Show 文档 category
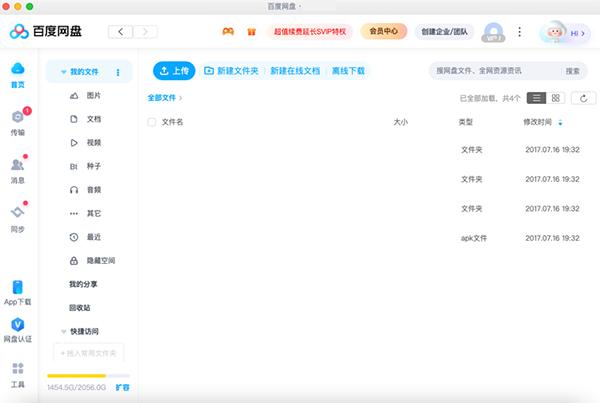This screenshot has height=403, width=600. [86, 119]
